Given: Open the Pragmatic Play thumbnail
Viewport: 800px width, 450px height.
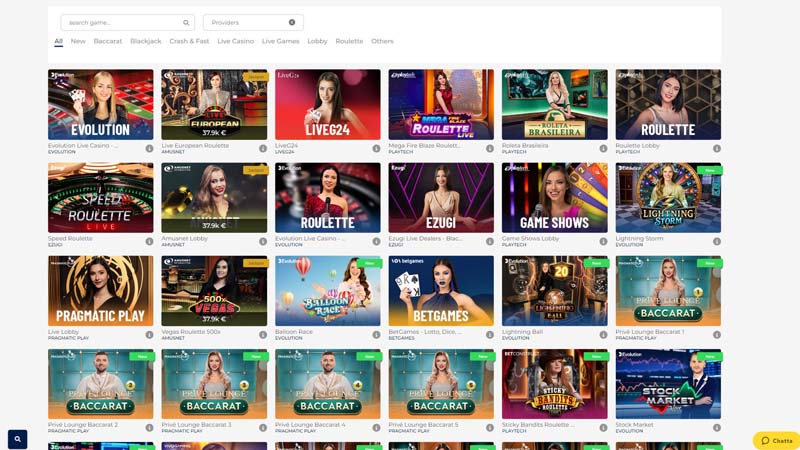Looking at the screenshot, I should pyautogui.click(x=101, y=291).
